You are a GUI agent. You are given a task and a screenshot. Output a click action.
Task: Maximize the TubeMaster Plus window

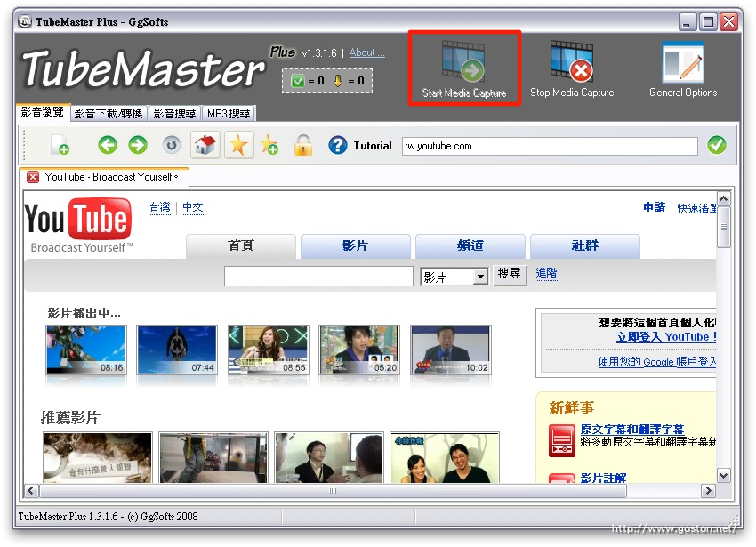[x=708, y=22]
